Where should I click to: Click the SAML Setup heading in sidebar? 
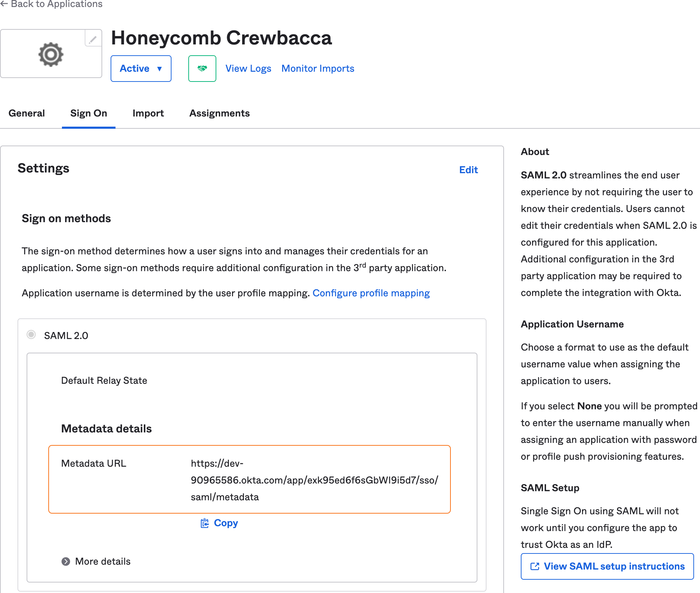[x=550, y=488]
